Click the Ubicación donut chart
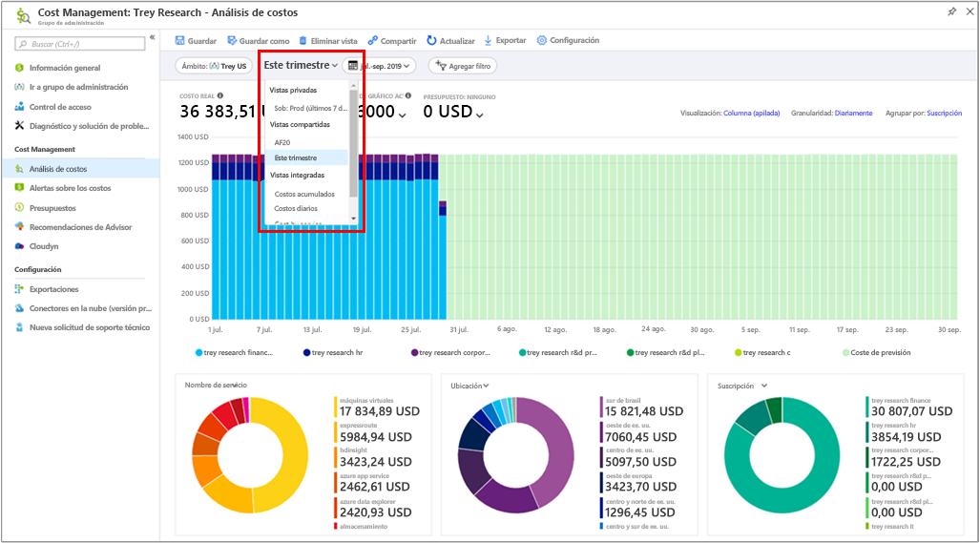This screenshot has height=543, width=980. (x=515, y=455)
